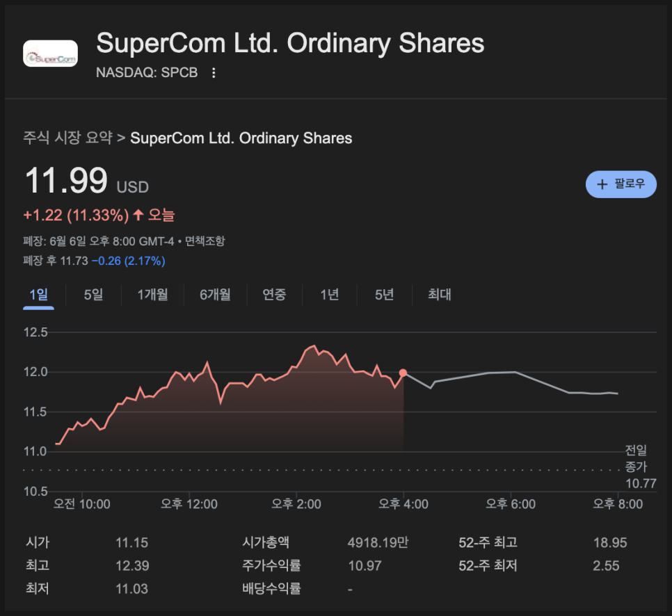The image size is (672, 616).
Task: Select the 연중 range tab
Action: [274, 295]
